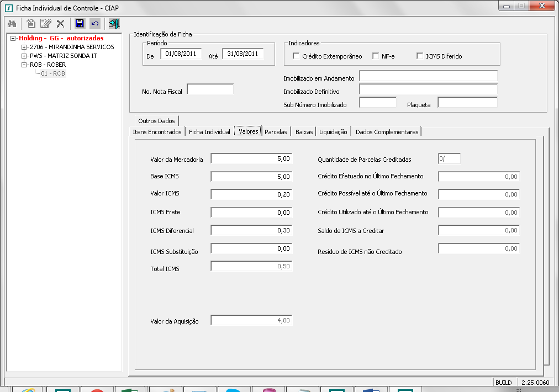Click the new record toolbar icon

(31, 24)
